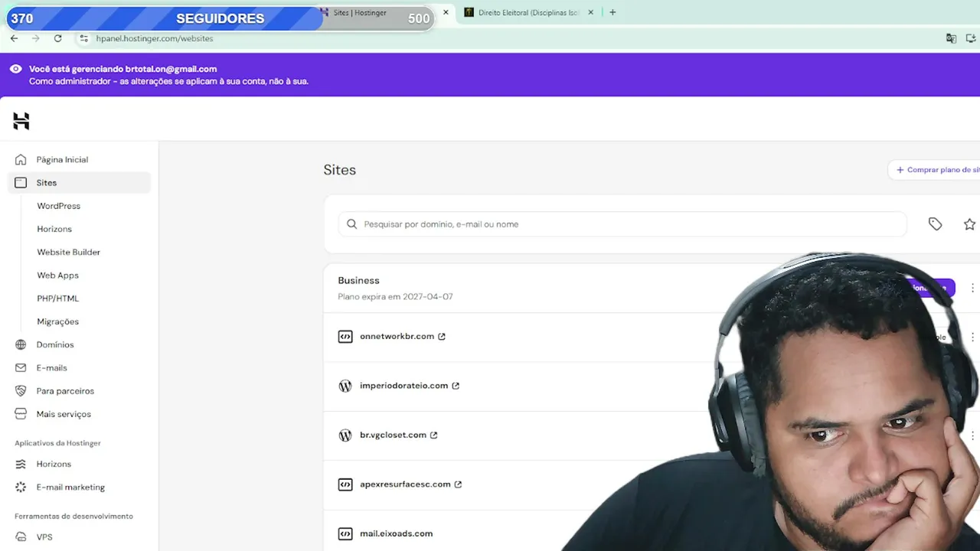Click the VPS cloud icon
Image resolution: width=980 pixels, height=551 pixels.
[21, 537]
